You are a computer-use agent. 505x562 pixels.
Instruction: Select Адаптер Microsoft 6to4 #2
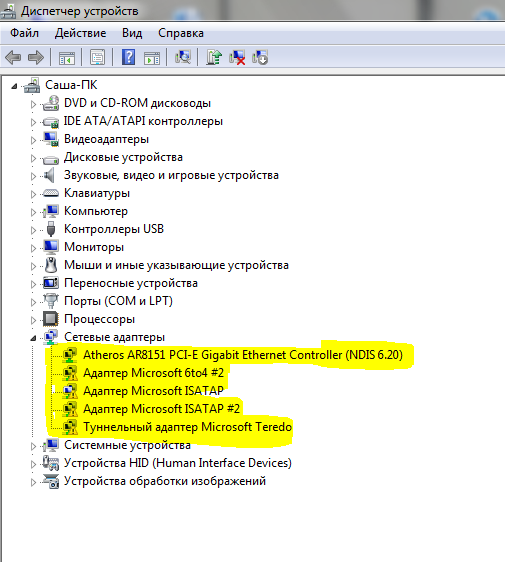point(153,373)
